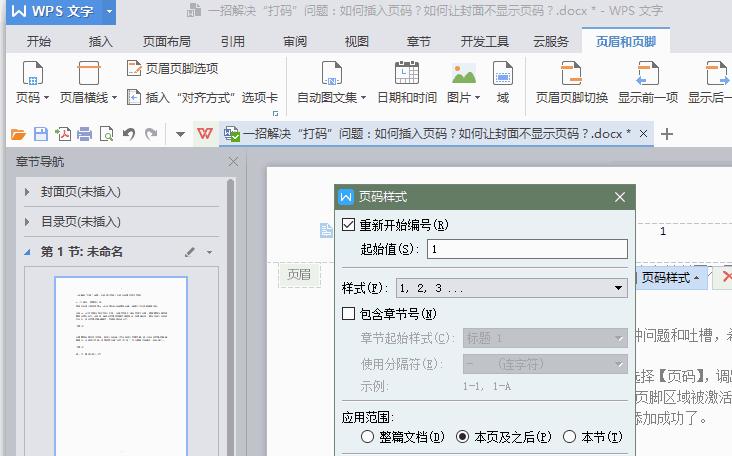732x456 pixels.
Task: Click pencil rename icon for 第1节
Action: [190, 252]
